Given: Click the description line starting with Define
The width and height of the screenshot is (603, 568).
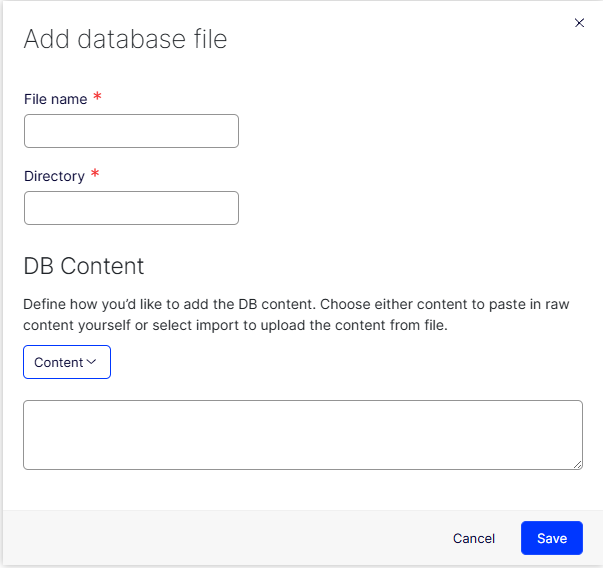Looking at the screenshot, I should click(x=296, y=304).
